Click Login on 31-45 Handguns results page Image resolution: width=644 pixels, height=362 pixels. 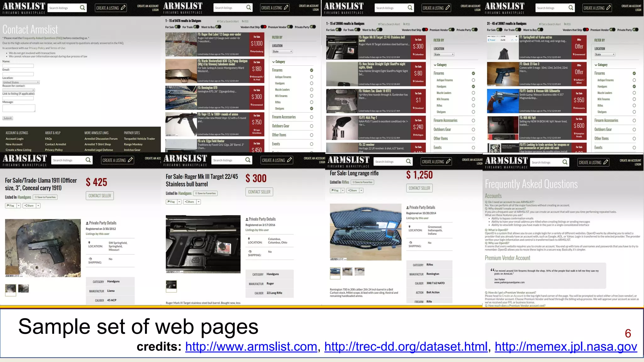tap(638, 10)
